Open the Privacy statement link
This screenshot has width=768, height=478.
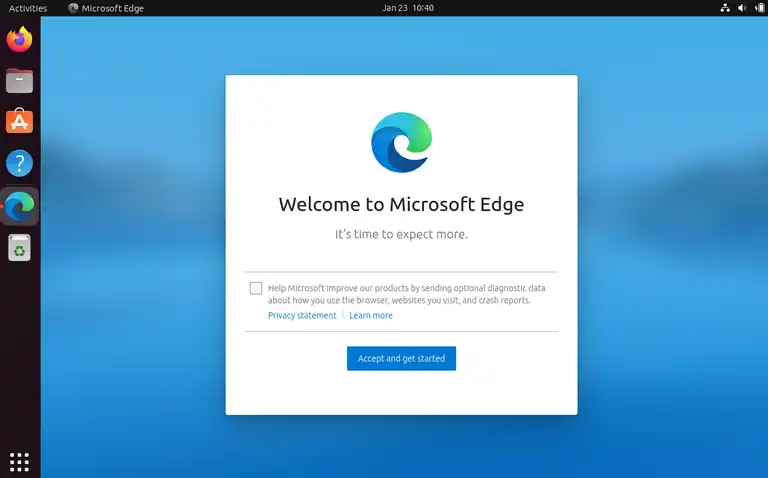(x=302, y=315)
